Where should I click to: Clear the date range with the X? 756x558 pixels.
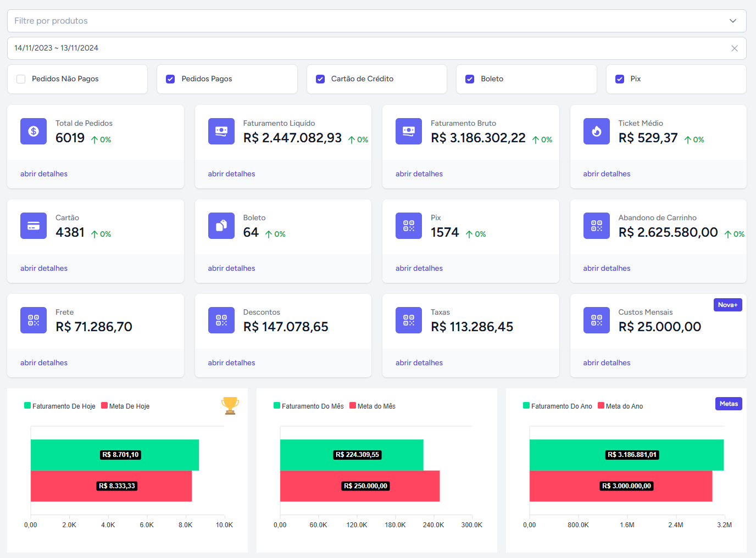735,48
